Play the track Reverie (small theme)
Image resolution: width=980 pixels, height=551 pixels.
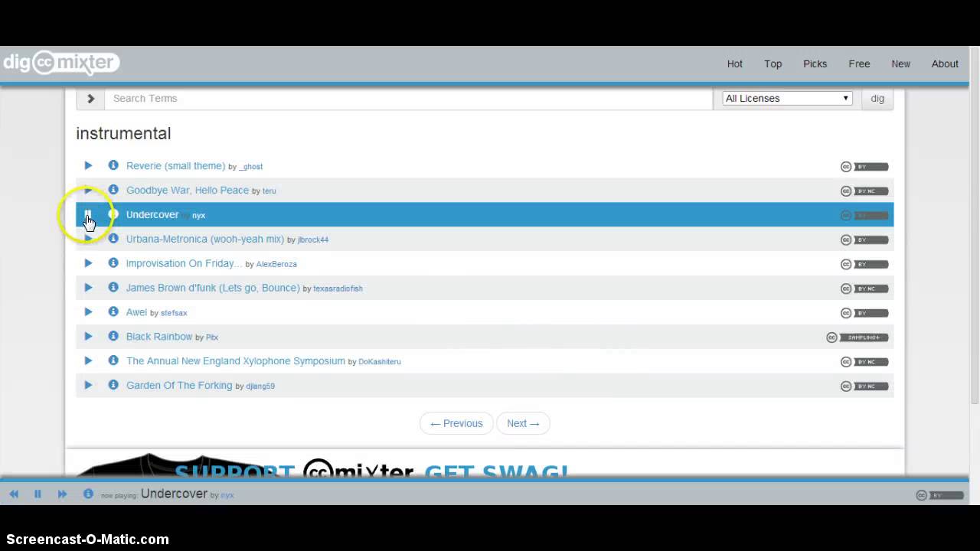coord(88,165)
